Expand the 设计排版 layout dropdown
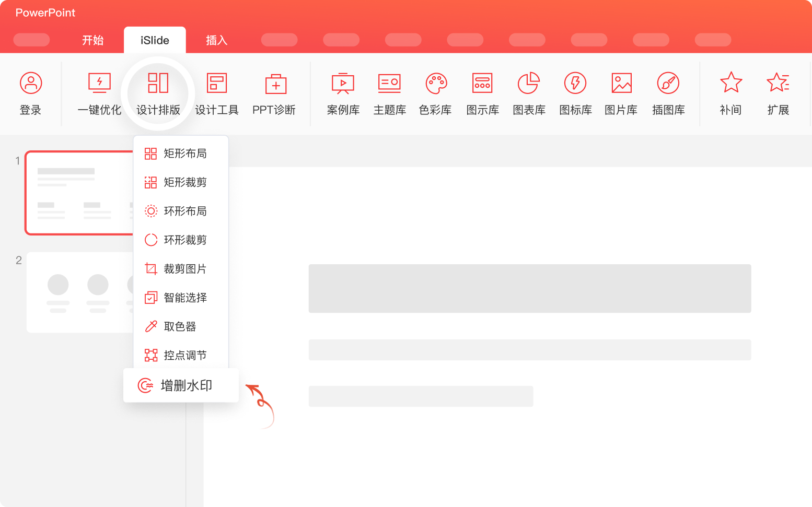Image resolution: width=812 pixels, height=507 pixels. click(158, 93)
